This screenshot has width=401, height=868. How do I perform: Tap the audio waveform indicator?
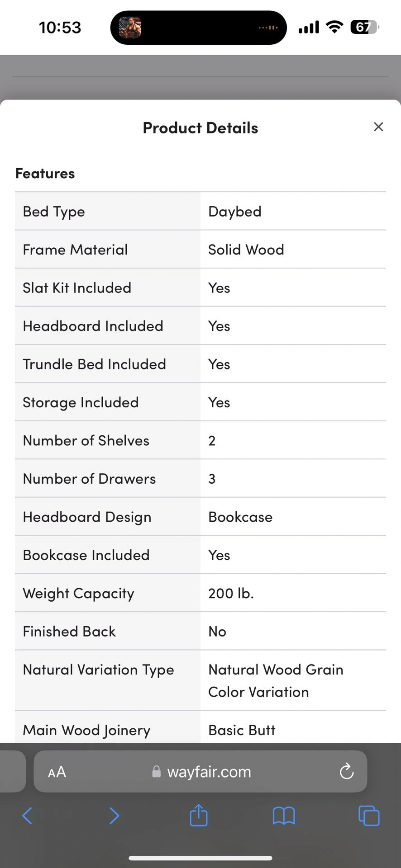tap(268, 28)
